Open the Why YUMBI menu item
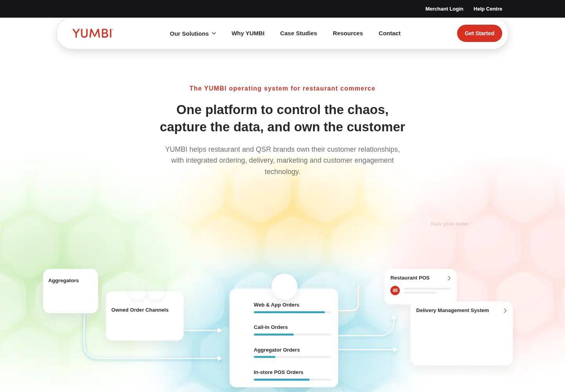This screenshot has width=565, height=392. (248, 33)
